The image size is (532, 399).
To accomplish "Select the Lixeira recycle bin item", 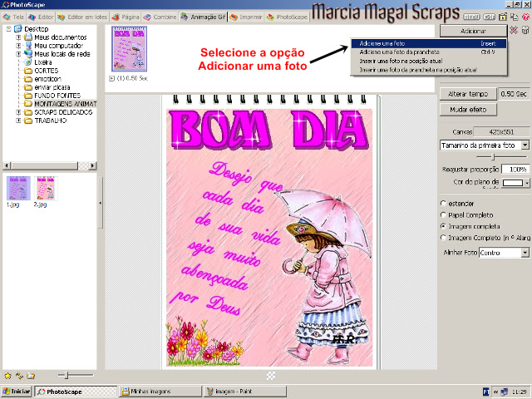I will 38,62.
